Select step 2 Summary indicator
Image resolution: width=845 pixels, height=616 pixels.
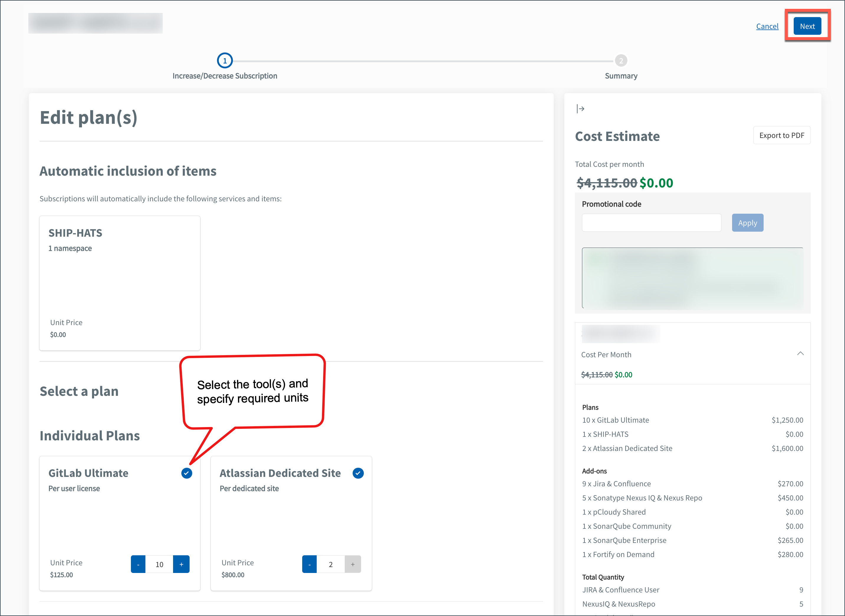[621, 60]
